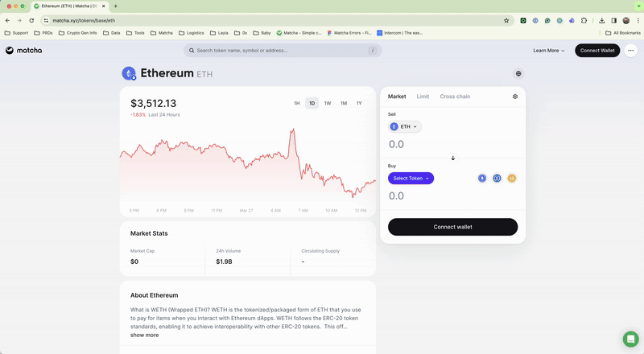Select the 1H chart timeframe
Screen dimensions: 644x354
tap(297, 103)
